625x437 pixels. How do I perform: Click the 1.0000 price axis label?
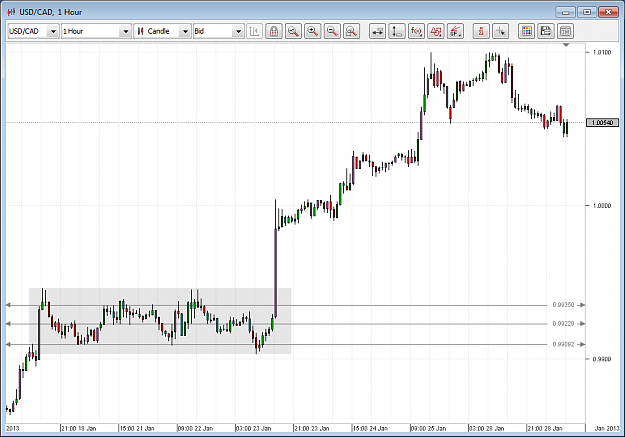coord(601,205)
